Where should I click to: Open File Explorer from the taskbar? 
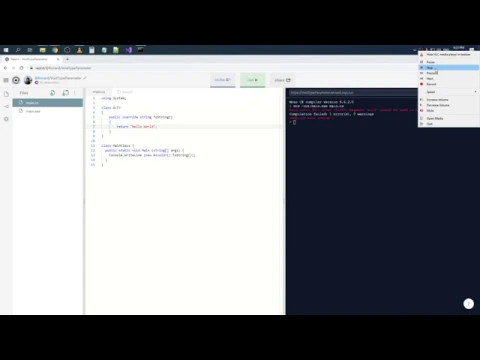(x=42, y=50)
